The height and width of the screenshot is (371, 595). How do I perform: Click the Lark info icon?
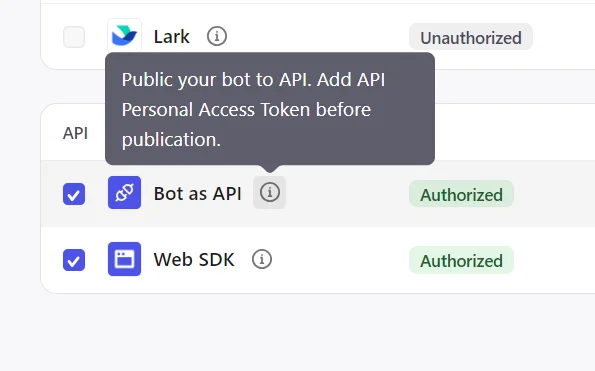(x=217, y=36)
